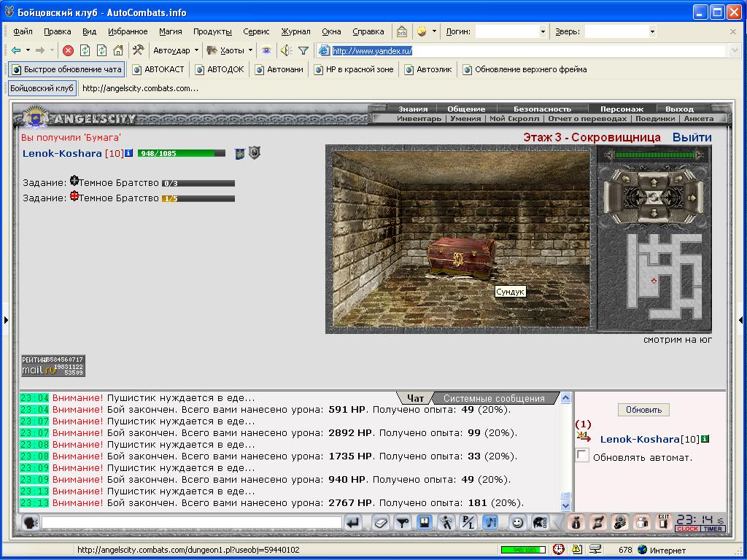Click the eraser clear chat icon
Image resolution: width=747 pixels, height=560 pixels.
(x=381, y=523)
